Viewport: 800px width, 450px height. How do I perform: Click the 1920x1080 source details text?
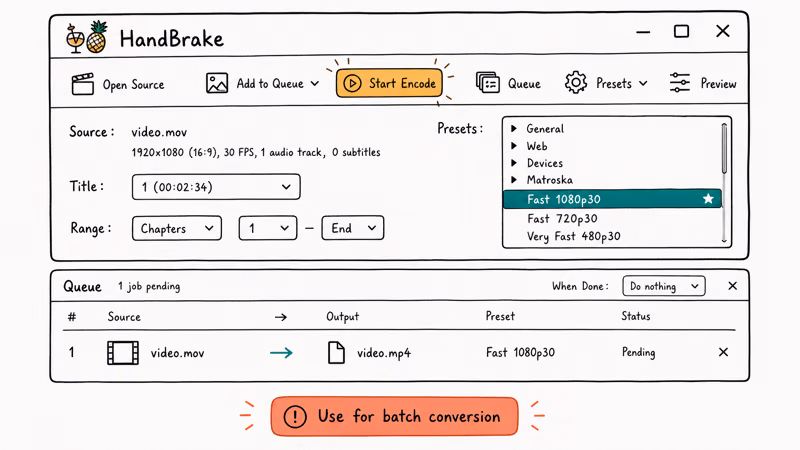click(256, 152)
